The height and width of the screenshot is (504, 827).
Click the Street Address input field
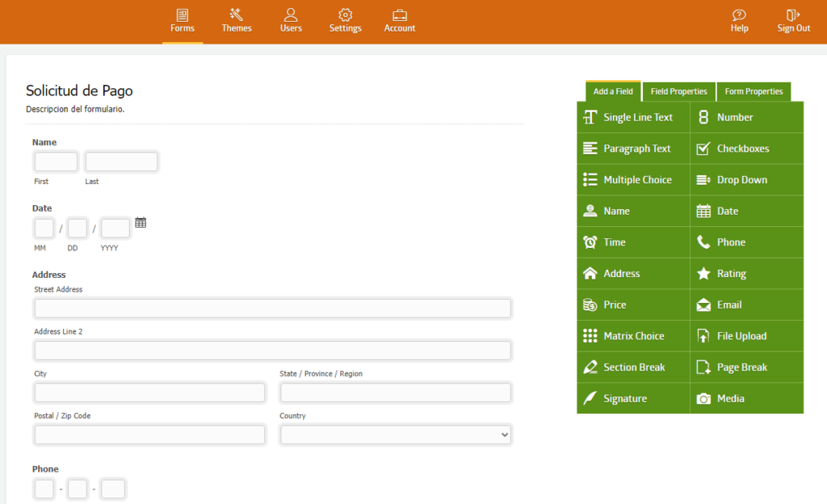click(x=272, y=309)
